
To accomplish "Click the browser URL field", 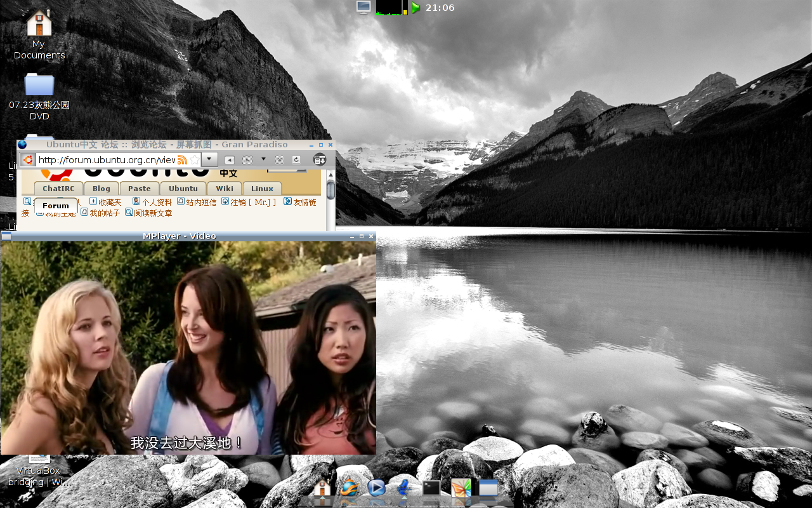I will 106,159.
